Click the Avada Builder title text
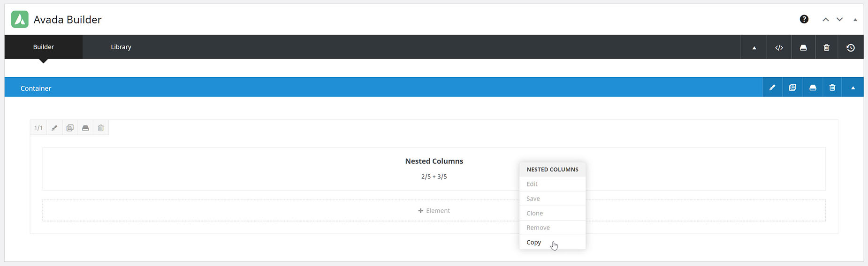The image size is (868, 266). click(x=68, y=20)
